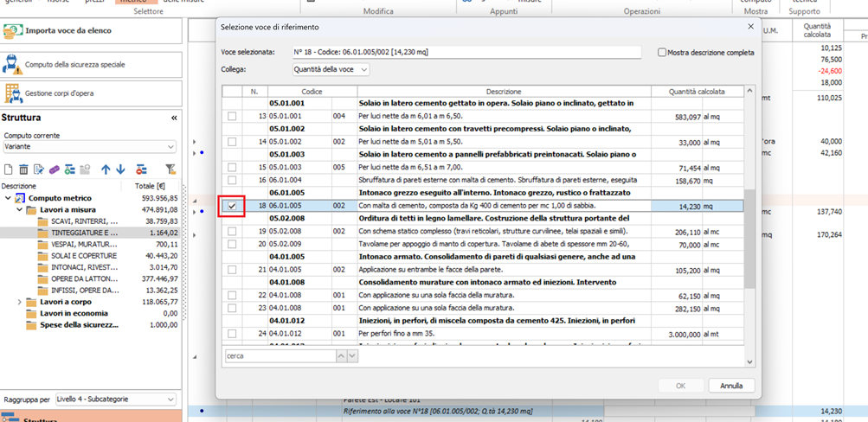Click the Quantità calcolata header in dialog
Viewport: 868px width, 422px height.
click(697, 92)
